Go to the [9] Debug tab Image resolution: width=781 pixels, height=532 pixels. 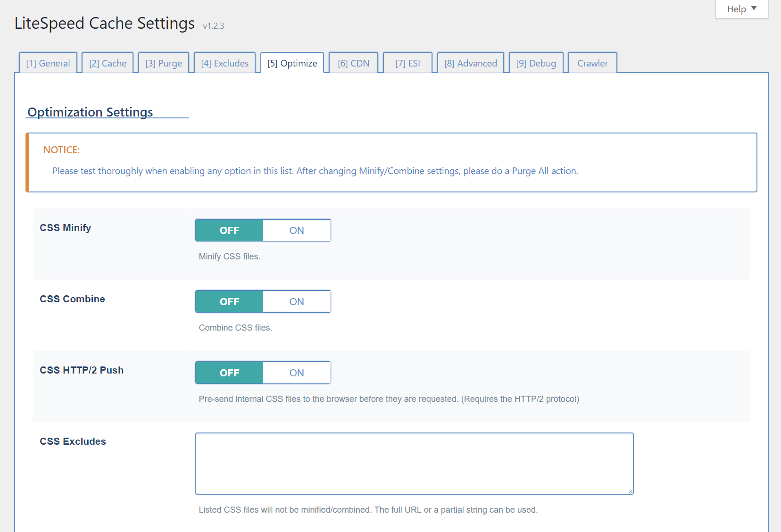point(536,63)
